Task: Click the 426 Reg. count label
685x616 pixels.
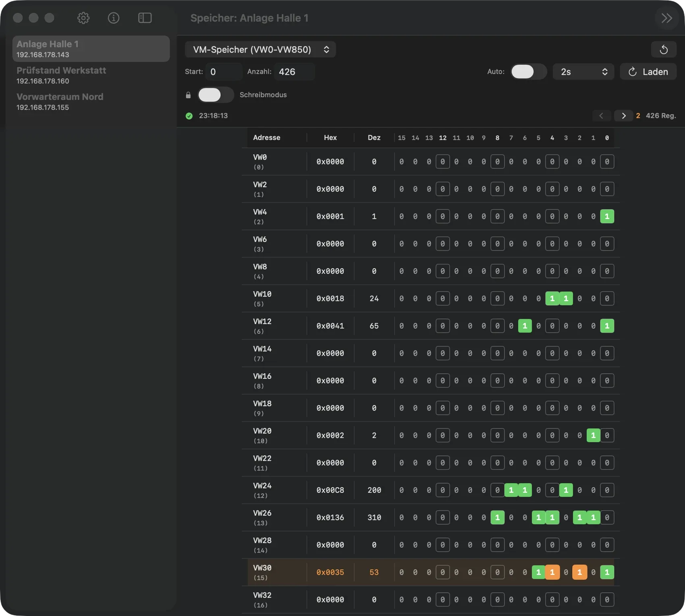Action: coord(661,116)
